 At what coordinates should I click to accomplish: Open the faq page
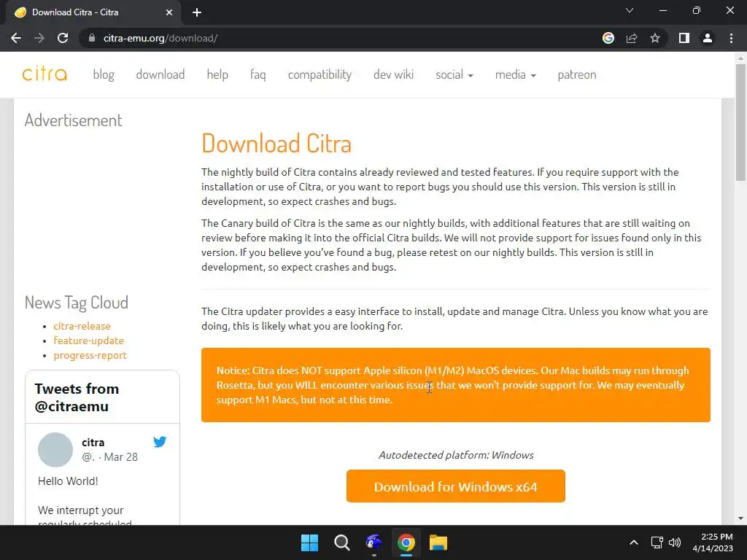[258, 75]
